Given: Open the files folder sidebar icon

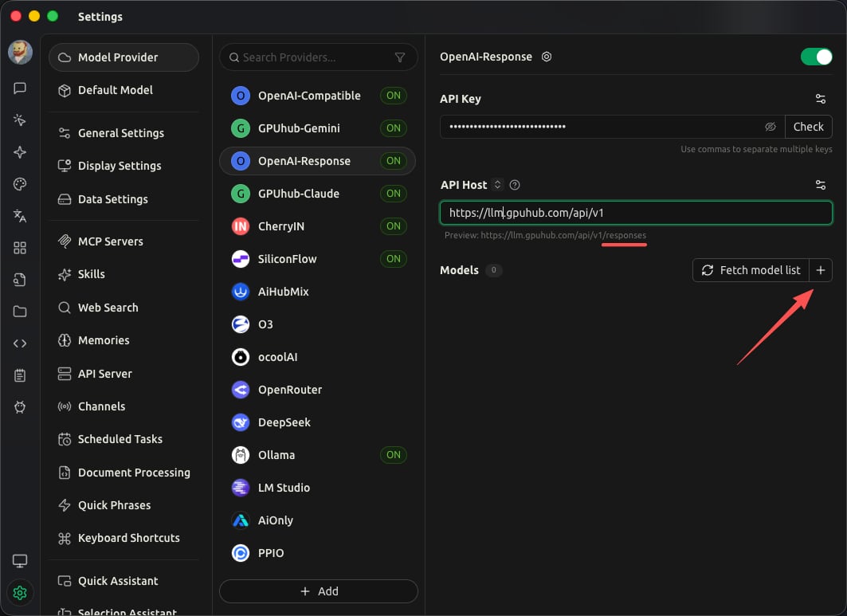Looking at the screenshot, I should pos(20,312).
